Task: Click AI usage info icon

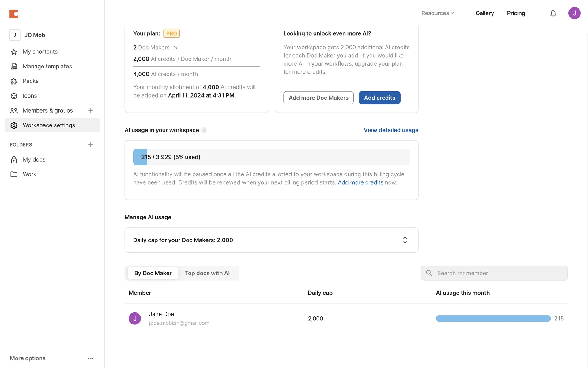Action: point(204,130)
